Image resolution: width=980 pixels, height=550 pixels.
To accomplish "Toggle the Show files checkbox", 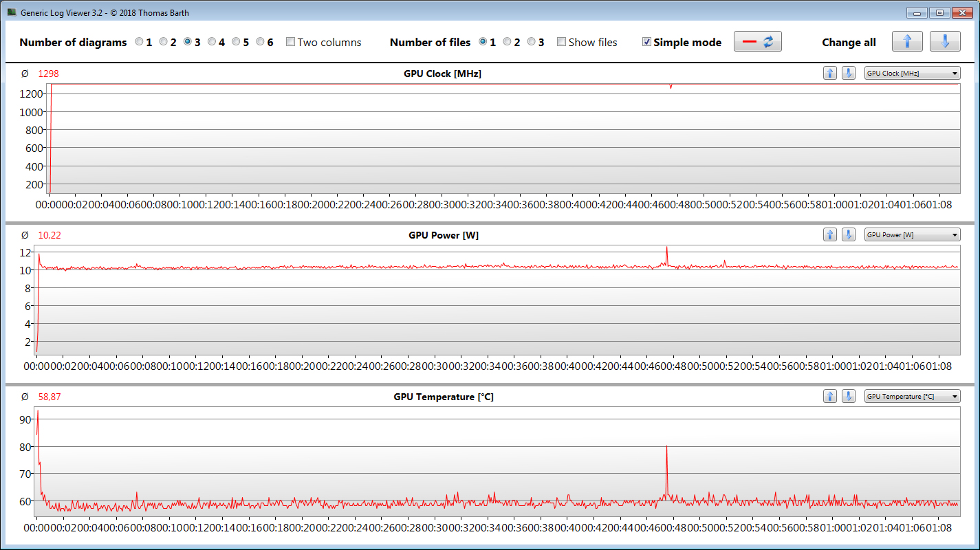I will [x=562, y=42].
